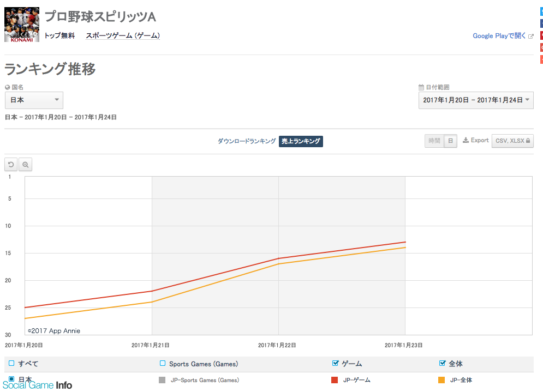Select the 売上ランキング tab
The width and height of the screenshot is (543, 392).
coord(301,141)
